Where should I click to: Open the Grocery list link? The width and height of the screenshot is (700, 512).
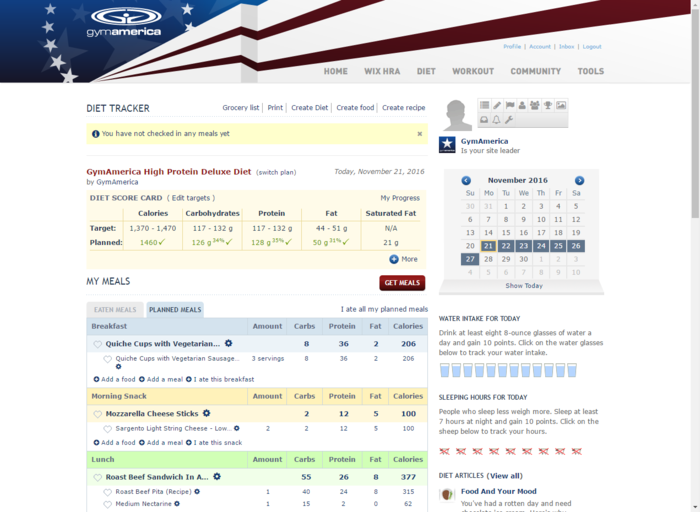pyautogui.click(x=241, y=108)
